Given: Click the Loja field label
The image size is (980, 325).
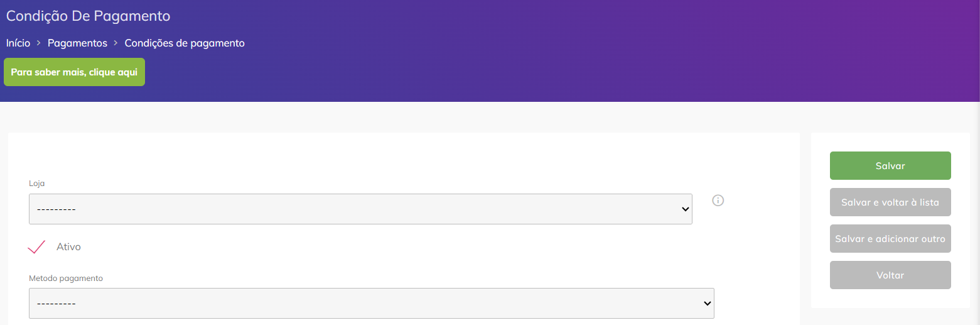Looking at the screenshot, I should click(37, 184).
